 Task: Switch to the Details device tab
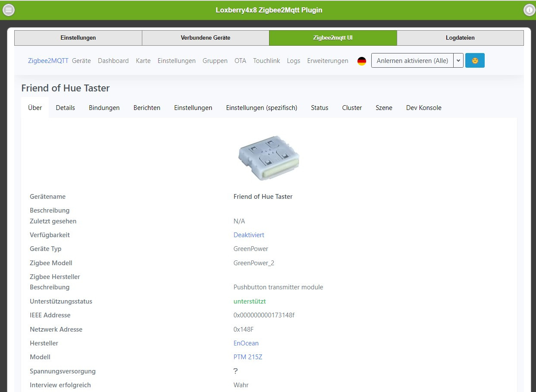[66, 108]
